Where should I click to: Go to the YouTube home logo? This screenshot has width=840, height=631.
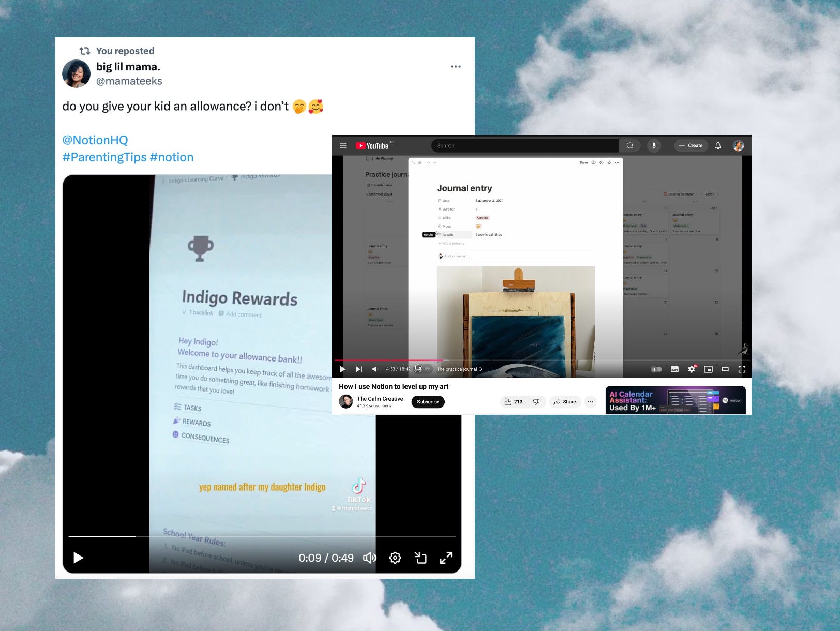click(372, 146)
